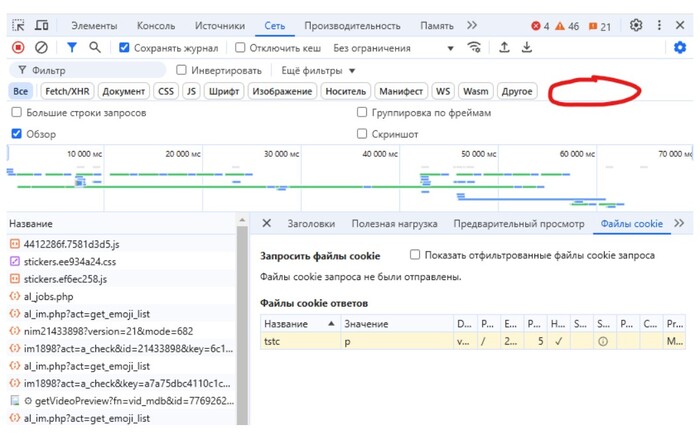This screenshot has width=700, height=435.
Task: Check Показать отфильтрованные файлы cookie запроса
Action: [415, 255]
